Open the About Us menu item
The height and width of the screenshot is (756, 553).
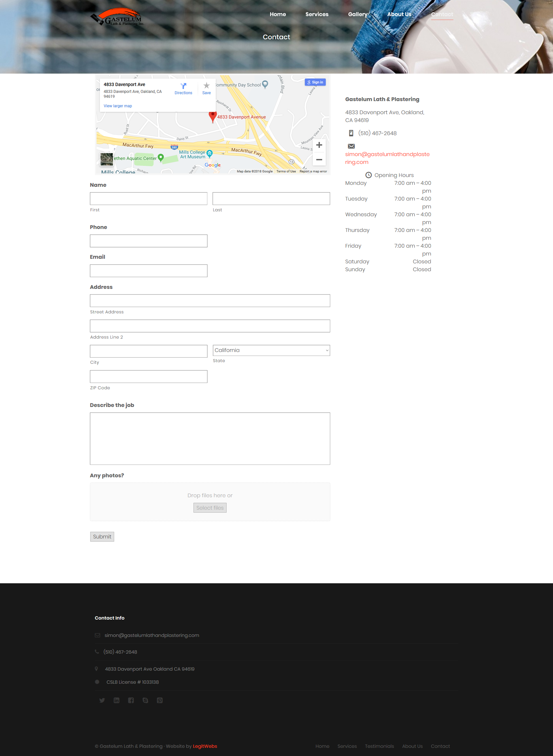[399, 14]
